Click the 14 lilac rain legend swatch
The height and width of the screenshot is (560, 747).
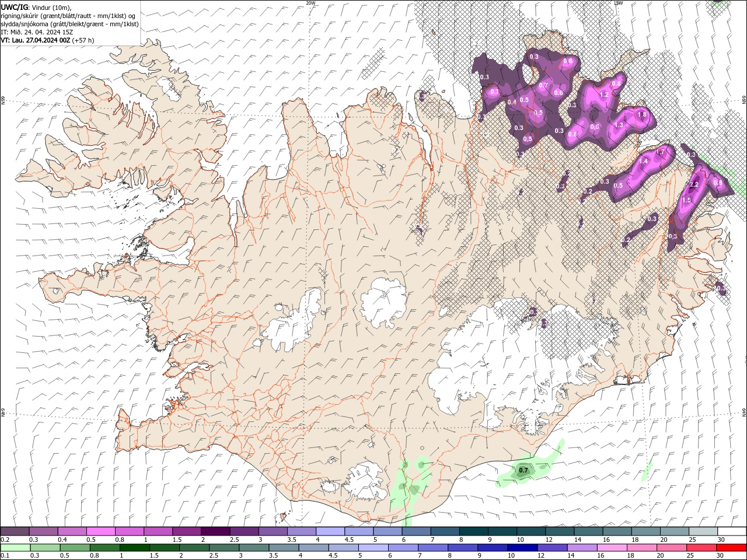(582, 548)
